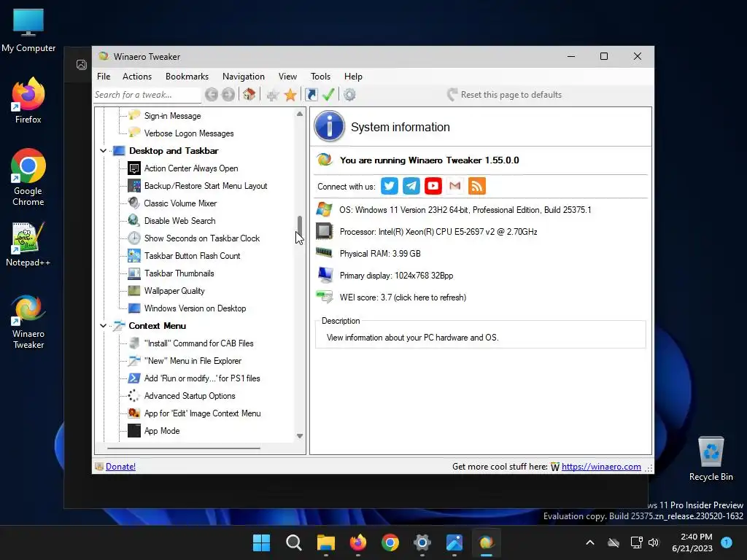Open taskbar Search magnifier

point(293,542)
